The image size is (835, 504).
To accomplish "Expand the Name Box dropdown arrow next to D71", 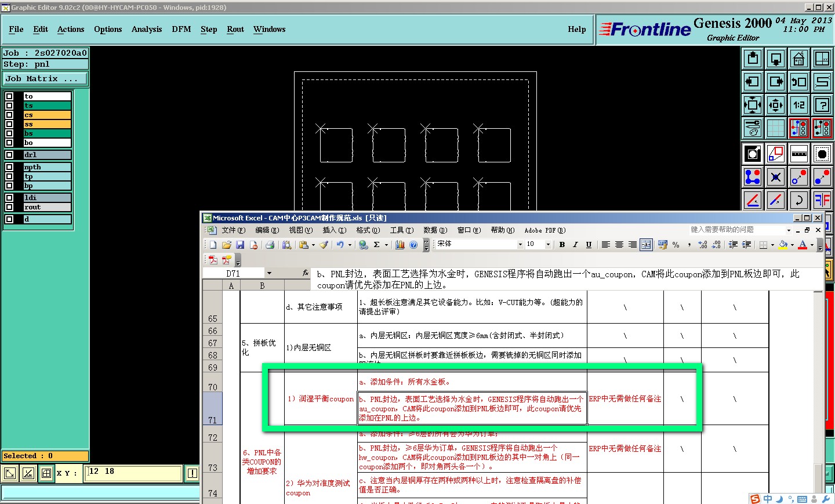I will (269, 273).
